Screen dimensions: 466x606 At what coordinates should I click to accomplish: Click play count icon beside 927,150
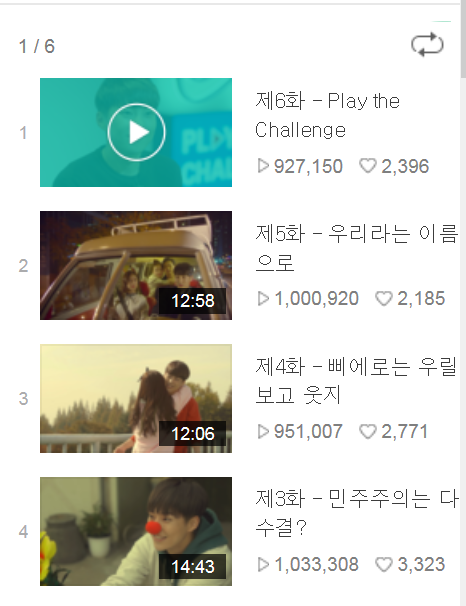point(263,166)
